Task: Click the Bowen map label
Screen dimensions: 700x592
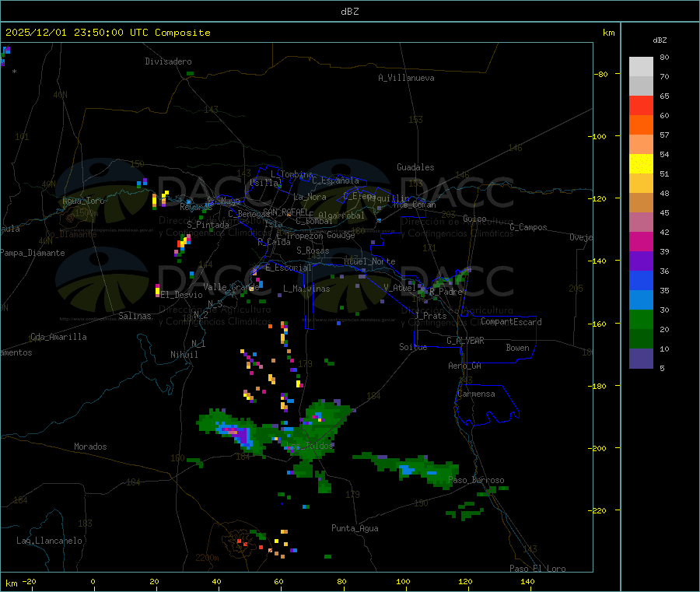Action: 517,348
